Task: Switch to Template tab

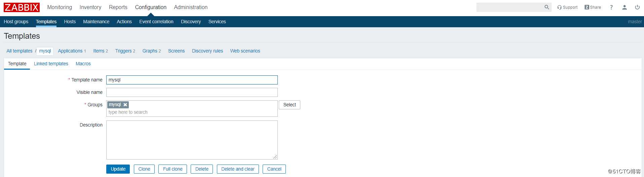Action: (17, 64)
